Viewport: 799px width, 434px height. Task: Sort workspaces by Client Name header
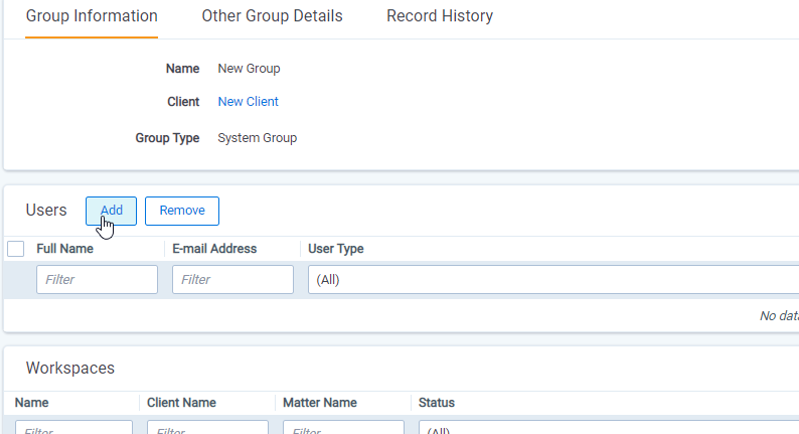[181, 403]
